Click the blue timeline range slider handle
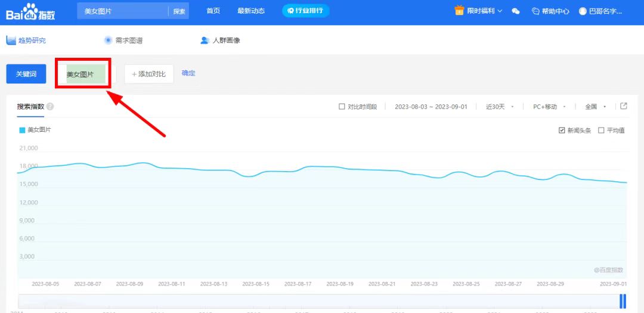 (623, 301)
